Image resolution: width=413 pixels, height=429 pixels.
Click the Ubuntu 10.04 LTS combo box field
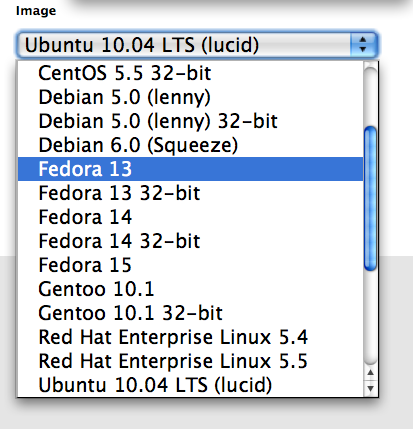(x=197, y=45)
